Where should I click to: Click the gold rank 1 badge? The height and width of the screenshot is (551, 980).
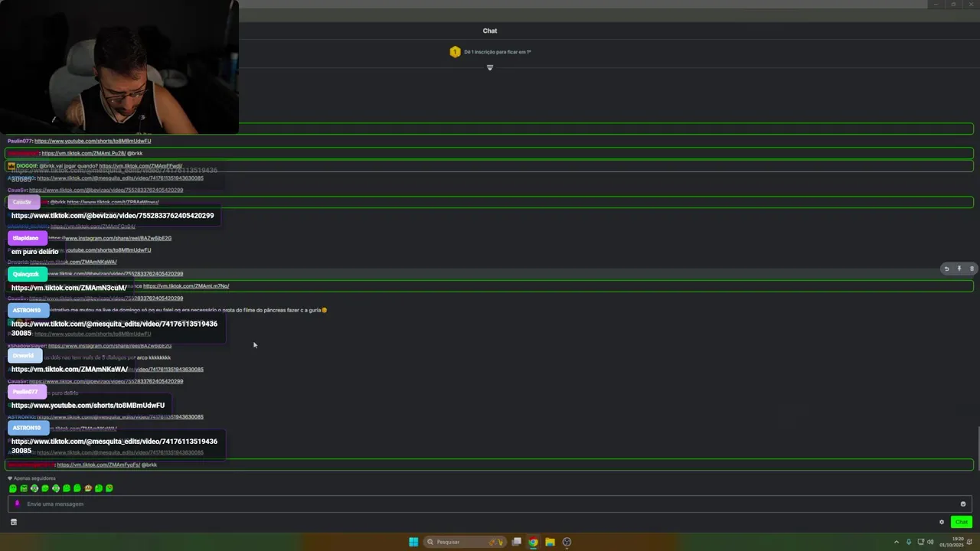455,52
